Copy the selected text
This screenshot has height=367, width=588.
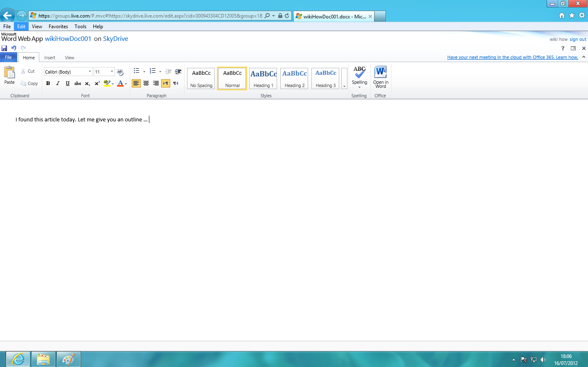pos(29,83)
